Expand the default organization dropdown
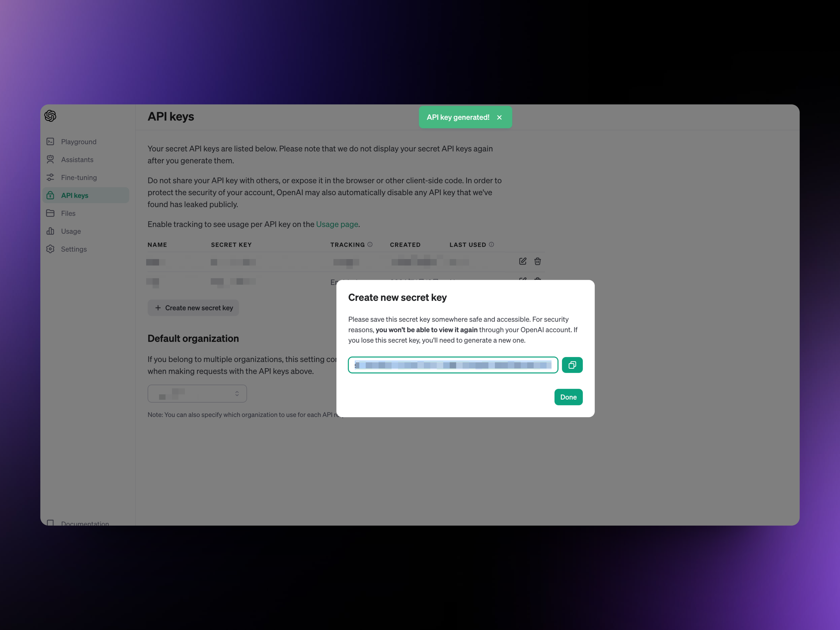The height and width of the screenshot is (630, 840). point(197,393)
